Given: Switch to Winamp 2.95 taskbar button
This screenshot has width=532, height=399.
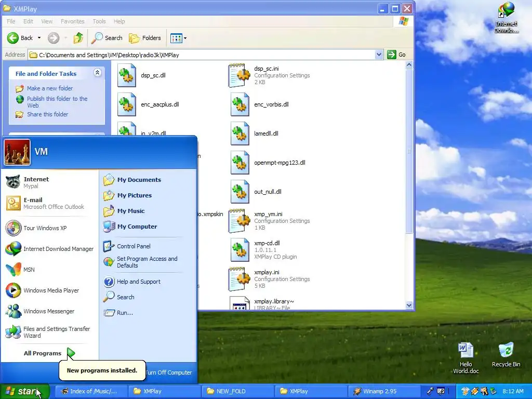Looking at the screenshot, I should (x=384, y=391).
